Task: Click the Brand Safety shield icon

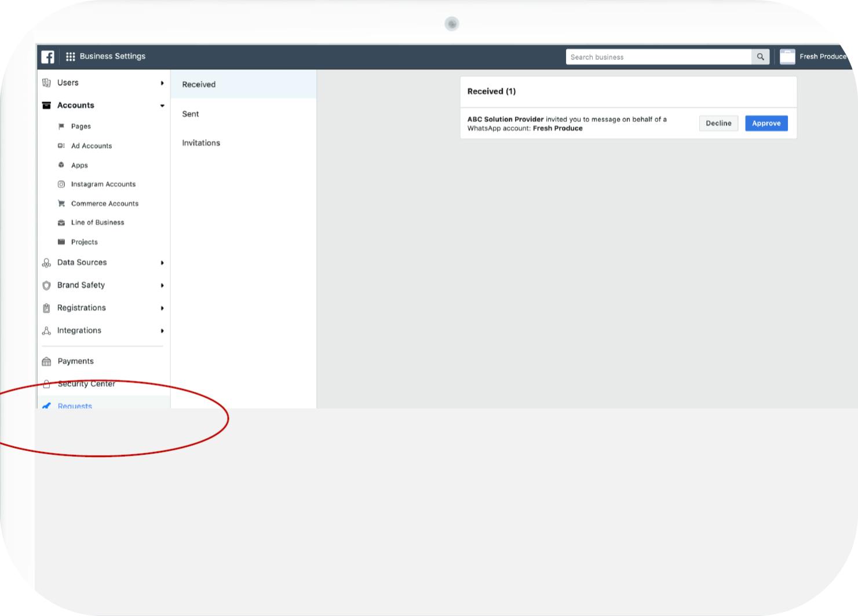Action: (46, 285)
